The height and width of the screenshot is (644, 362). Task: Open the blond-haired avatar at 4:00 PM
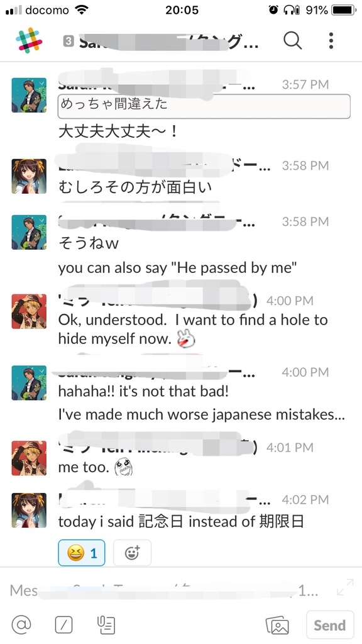point(29,311)
